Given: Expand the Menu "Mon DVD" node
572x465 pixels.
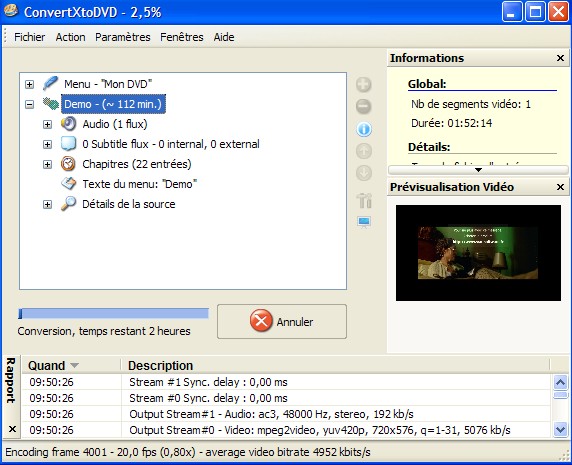Looking at the screenshot, I should pyautogui.click(x=30, y=85).
